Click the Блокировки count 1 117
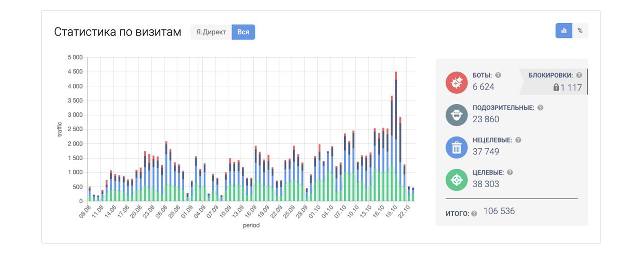Viewport: 644px width, 254px height. [571, 88]
